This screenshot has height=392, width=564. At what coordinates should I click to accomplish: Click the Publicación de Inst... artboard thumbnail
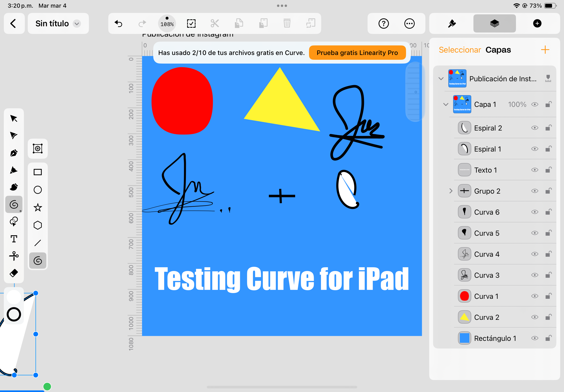click(457, 79)
